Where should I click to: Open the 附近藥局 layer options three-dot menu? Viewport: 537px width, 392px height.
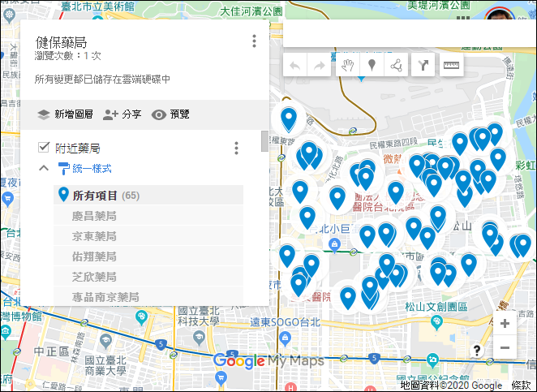[236, 148]
